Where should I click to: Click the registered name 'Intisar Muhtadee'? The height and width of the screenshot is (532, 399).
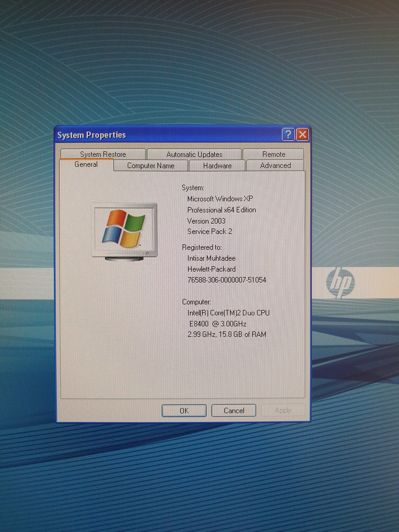(211, 258)
